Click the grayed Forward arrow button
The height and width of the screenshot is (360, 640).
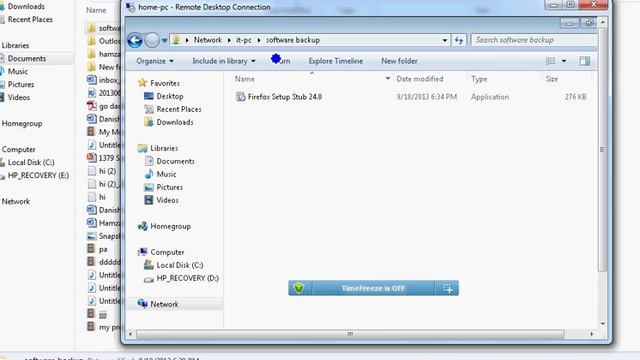152,40
